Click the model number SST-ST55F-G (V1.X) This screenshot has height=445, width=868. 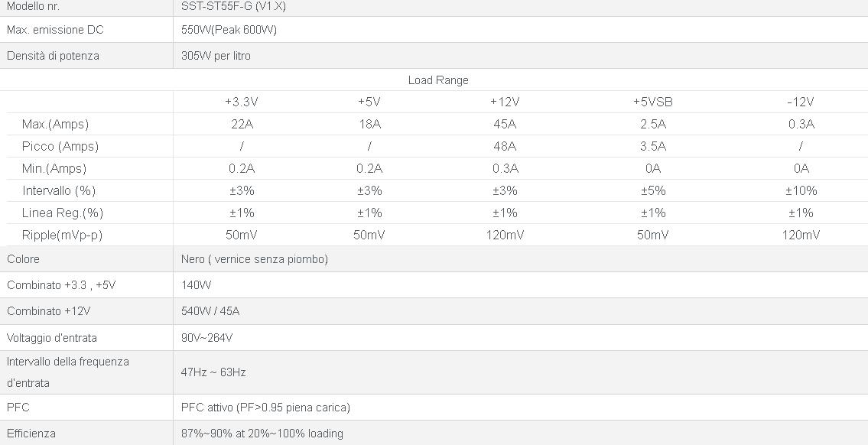pos(233,6)
